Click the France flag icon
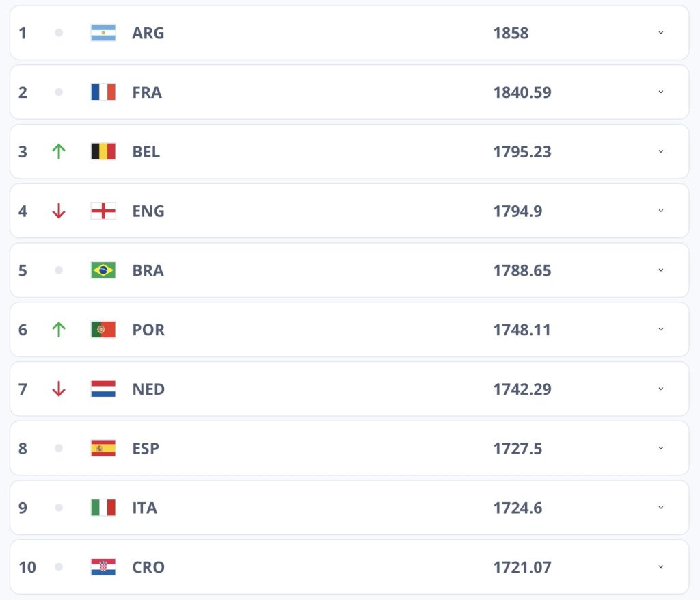Viewport: 700px width, 600px height. click(x=103, y=92)
